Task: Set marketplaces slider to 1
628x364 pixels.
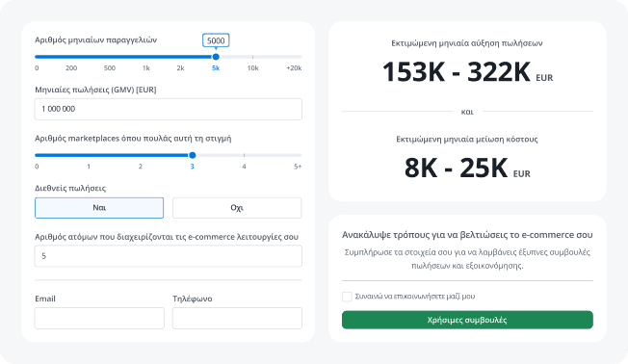Action: pyautogui.click(x=89, y=155)
